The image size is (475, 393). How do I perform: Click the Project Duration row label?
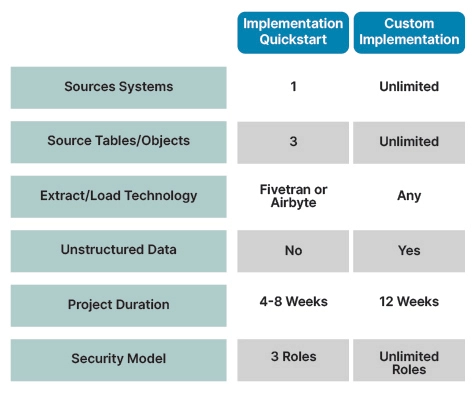[119, 306]
